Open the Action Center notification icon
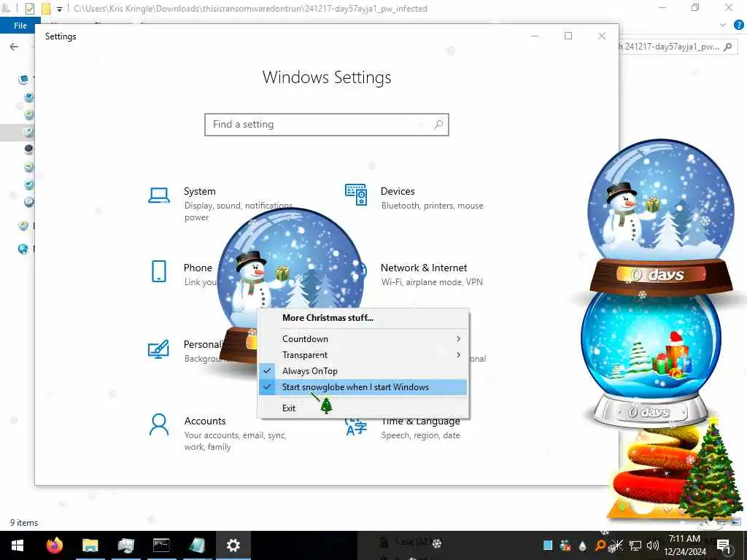The height and width of the screenshot is (560, 747). pyautogui.click(x=724, y=545)
